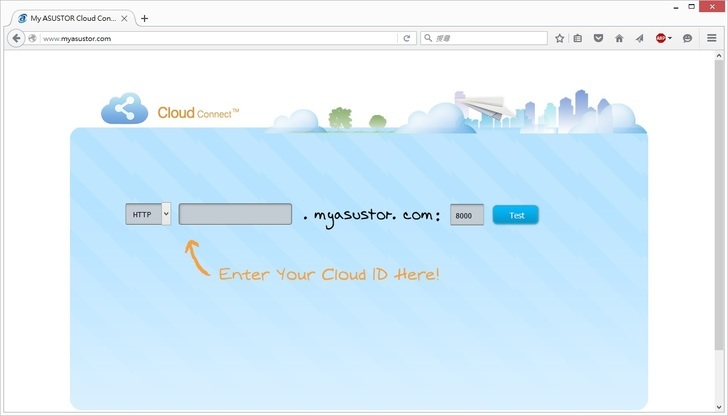Open a new tab with plus button

pyautogui.click(x=144, y=18)
